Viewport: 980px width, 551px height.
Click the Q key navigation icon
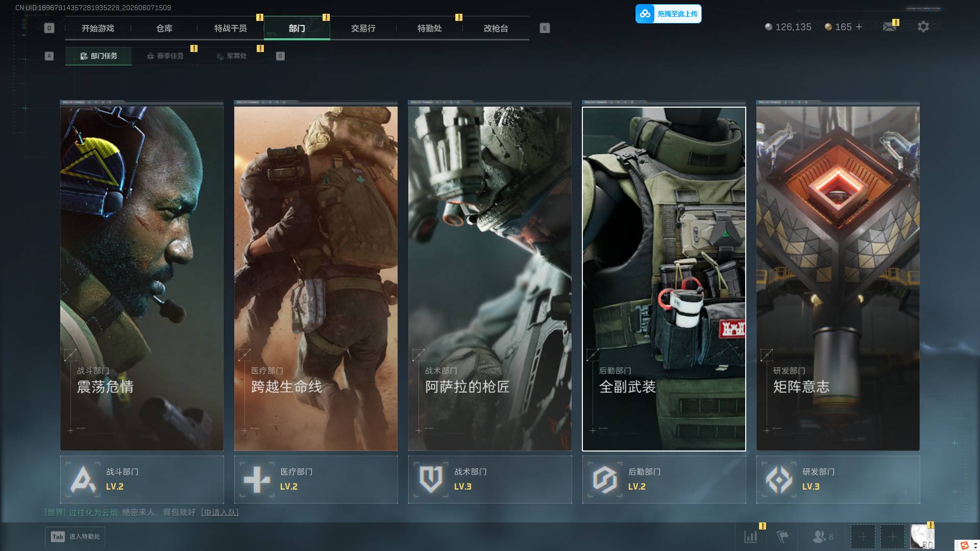49,28
